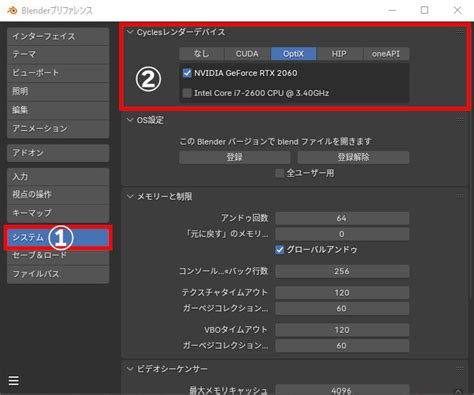
Task: Collapse the OS設定 panel
Action: [x=130, y=120]
